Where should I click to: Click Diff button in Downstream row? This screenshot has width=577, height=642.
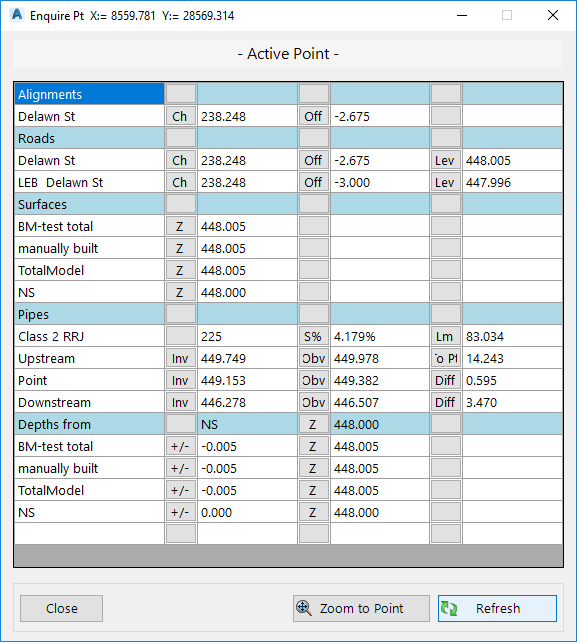tap(446, 402)
